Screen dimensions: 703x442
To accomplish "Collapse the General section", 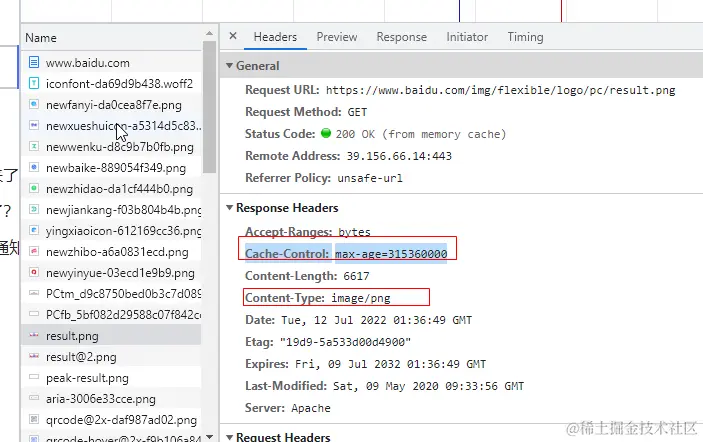I will click(x=230, y=65).
